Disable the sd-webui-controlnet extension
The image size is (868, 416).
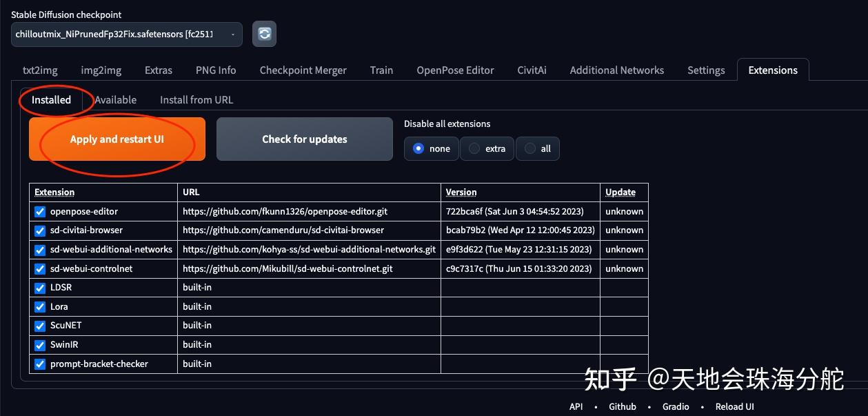pos(39,268)
